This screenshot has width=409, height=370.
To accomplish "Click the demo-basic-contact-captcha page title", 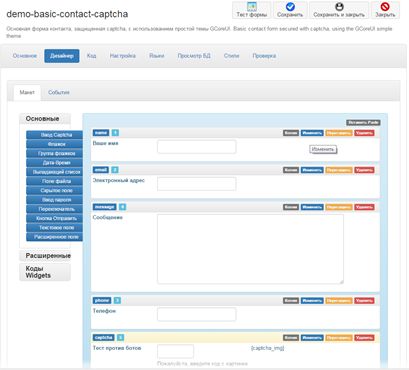I will click(67, 14).
